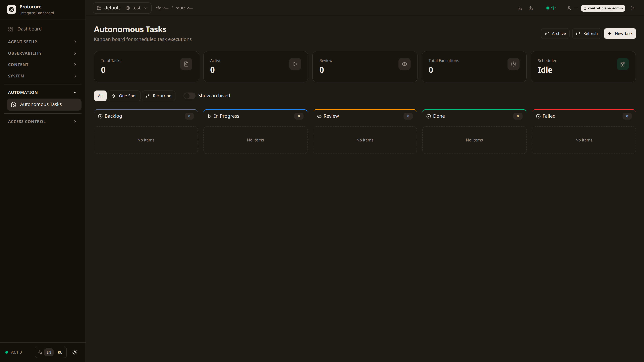Select EN language option
Viewport: 644px width, 362px height.
(49, 352)
